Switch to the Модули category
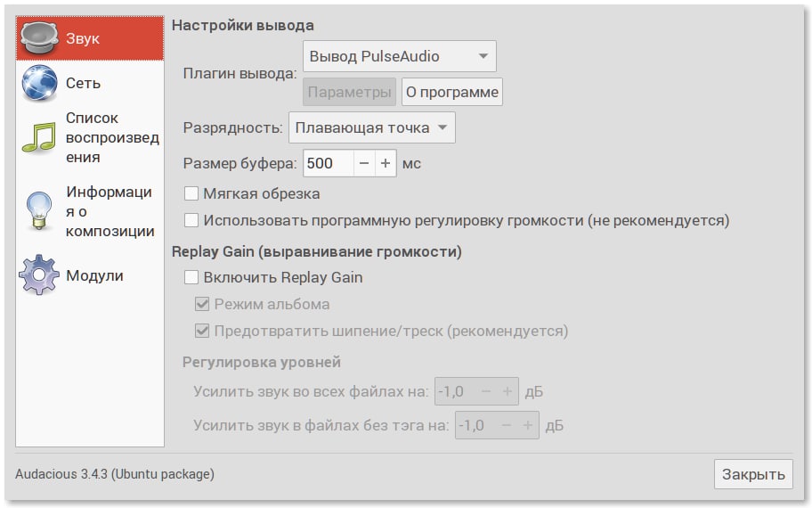 pos(90,275)
